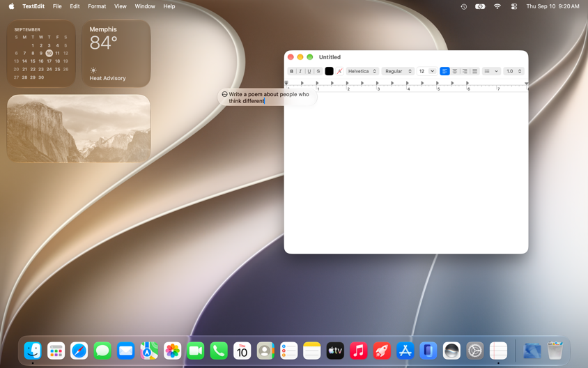Open Notes from the Dock
Screen dimensions: 588x368
(311, 351)
